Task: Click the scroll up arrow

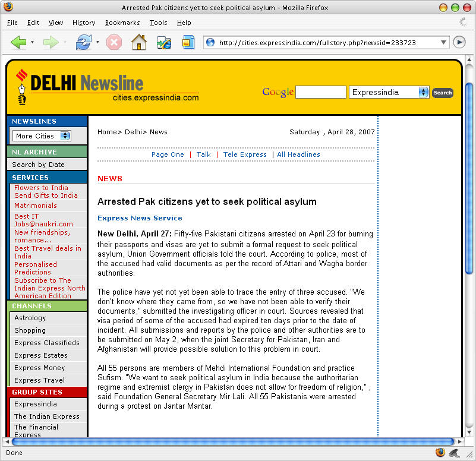Action: (469, 59)
